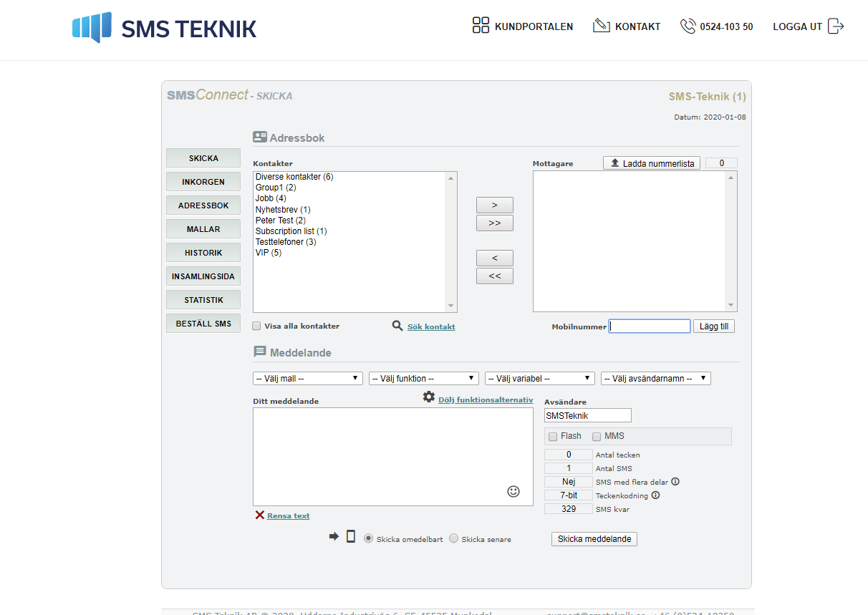The height and width of the screenshot is (615, 868).
Task: Click the phone handset icon
Action: tap(688, 26)
